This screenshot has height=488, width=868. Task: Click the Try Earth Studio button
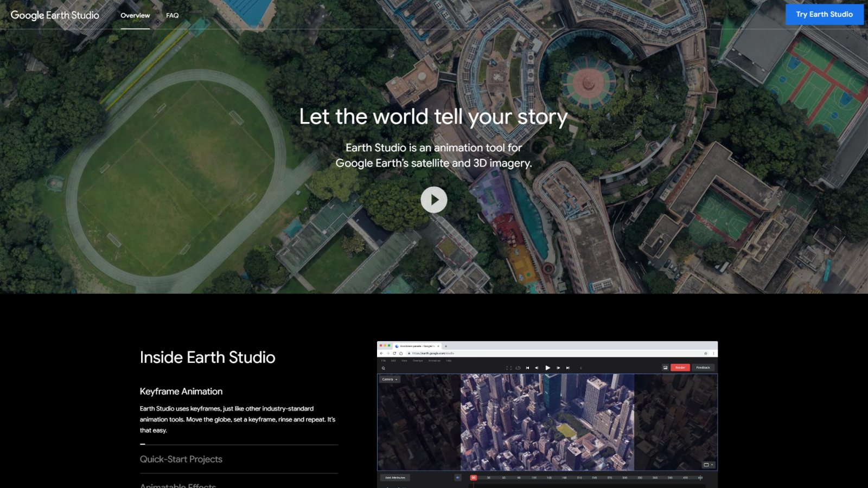coord(824,14)
